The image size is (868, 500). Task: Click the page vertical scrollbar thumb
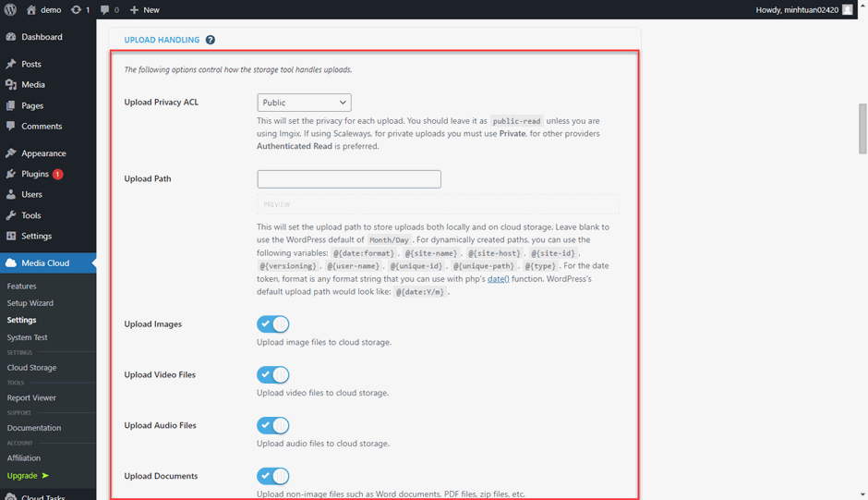[x=862, y=128]
